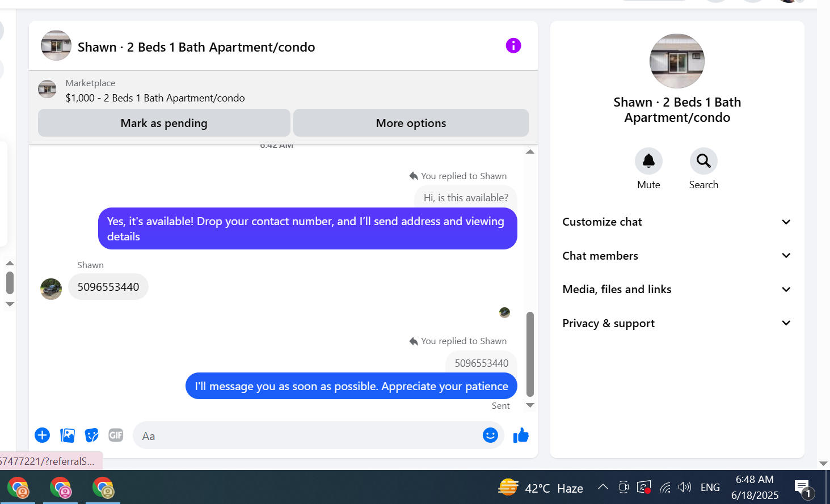The width and height of the screenshot is (830, 504).
Task: Choose a sticker from the sticker icon
Action: tap(91, 435)
